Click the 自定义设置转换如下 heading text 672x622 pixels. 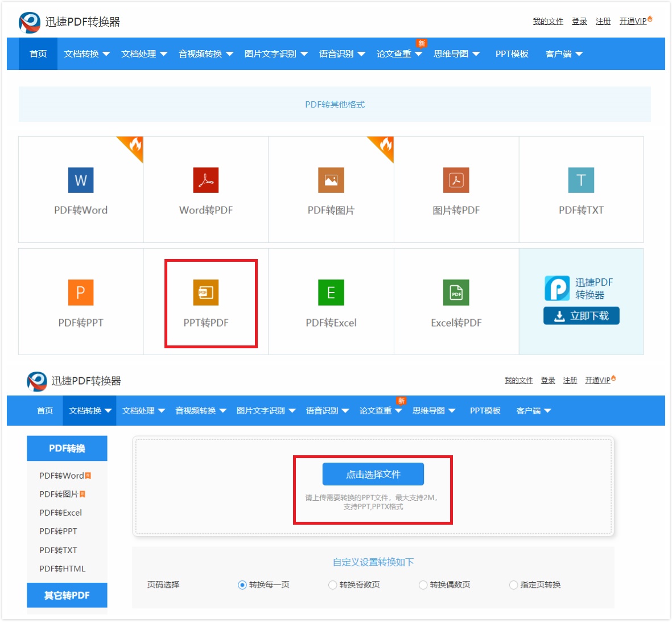pyautogui.click(x=373, y=562)
